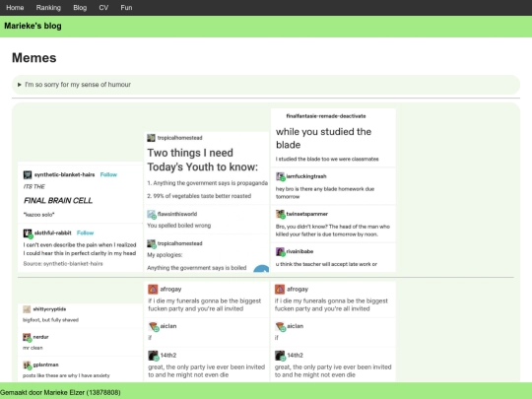Click synthetic-blanket-hairs avatar icon
The height and width of the screenshot is (399, 532).
(28, 174)
